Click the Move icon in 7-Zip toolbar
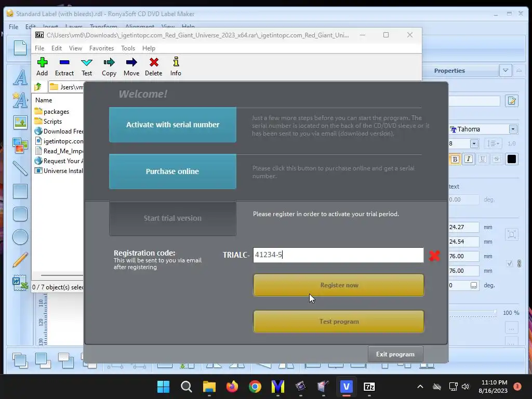532x399 pixels. point(131,66)
